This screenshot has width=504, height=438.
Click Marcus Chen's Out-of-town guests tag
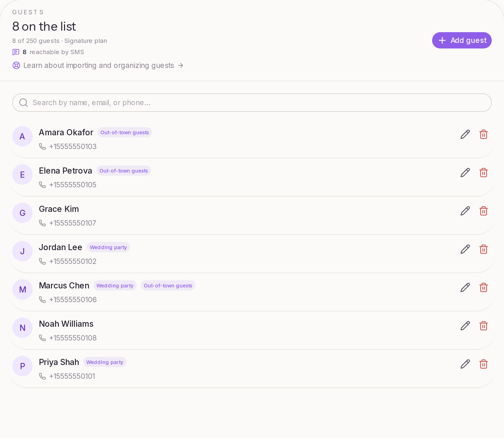168,286
